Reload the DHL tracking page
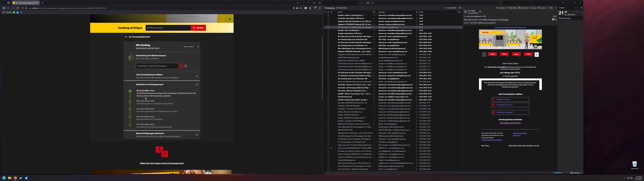644x181 pixels. (x=17, y=8)
